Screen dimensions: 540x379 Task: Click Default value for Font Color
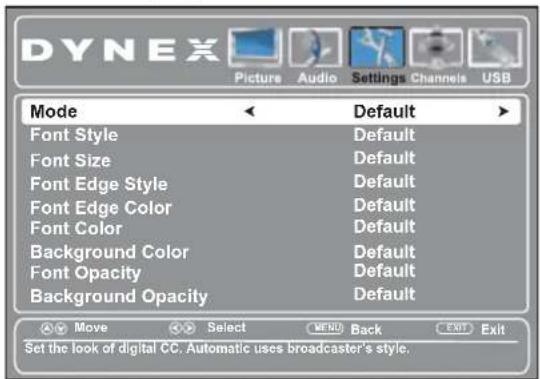click(384, 227)
